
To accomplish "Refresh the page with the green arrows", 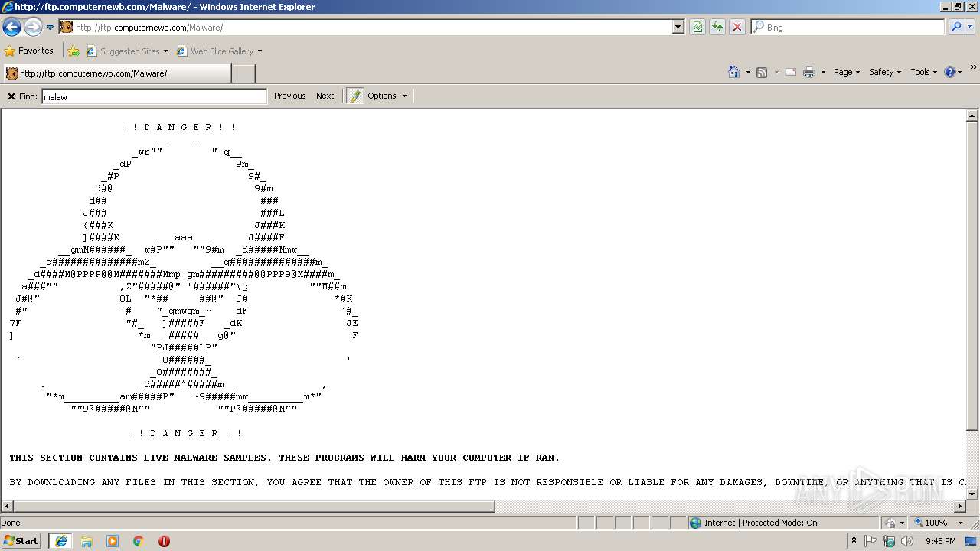I will (x=717, y=28).
